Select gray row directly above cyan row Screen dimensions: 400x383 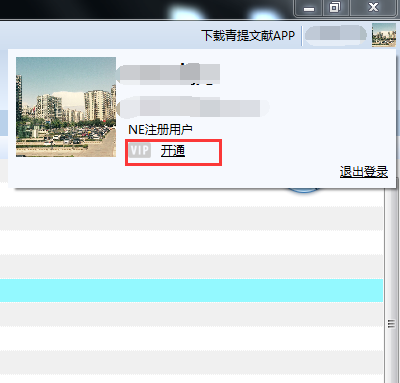[191, 266]
